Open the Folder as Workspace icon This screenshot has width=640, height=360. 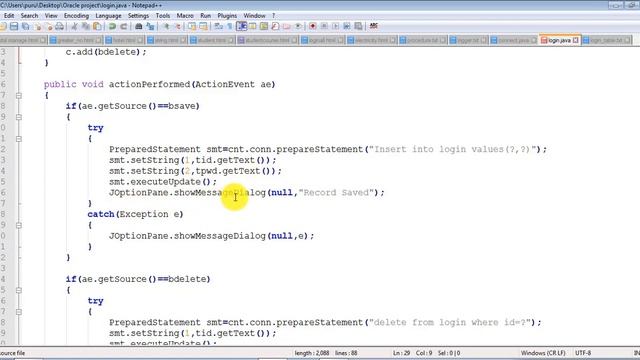click(x=287, y=27)
